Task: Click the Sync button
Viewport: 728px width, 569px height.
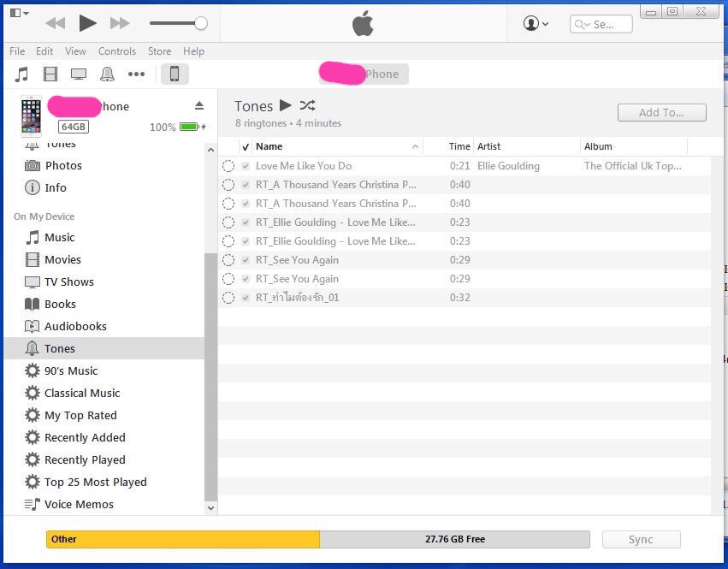Action: click(642, 540)
